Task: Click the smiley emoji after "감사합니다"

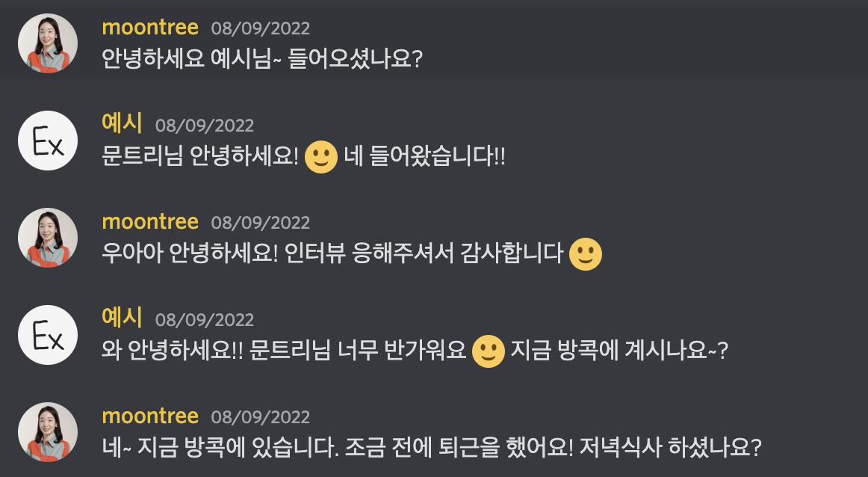Action: 586,255
